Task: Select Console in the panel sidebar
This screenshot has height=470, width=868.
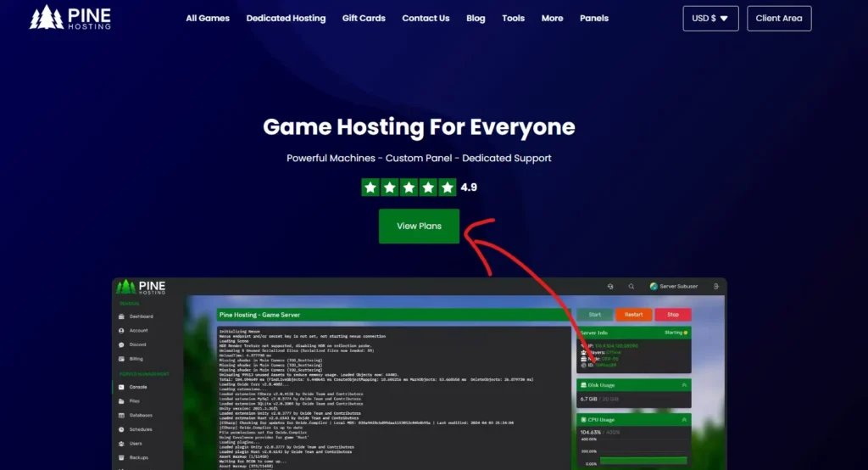Action: pos(133,387)
